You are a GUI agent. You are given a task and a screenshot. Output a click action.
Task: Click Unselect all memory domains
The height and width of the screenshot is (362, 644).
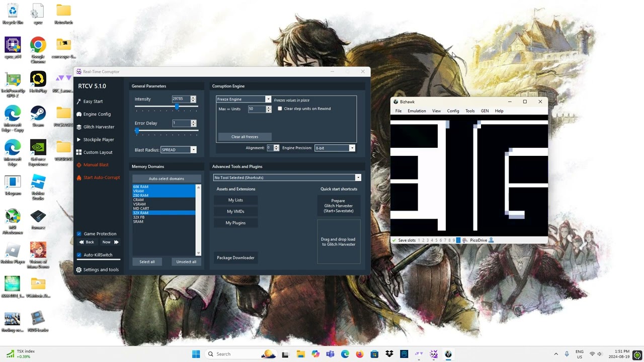point(186,261)
